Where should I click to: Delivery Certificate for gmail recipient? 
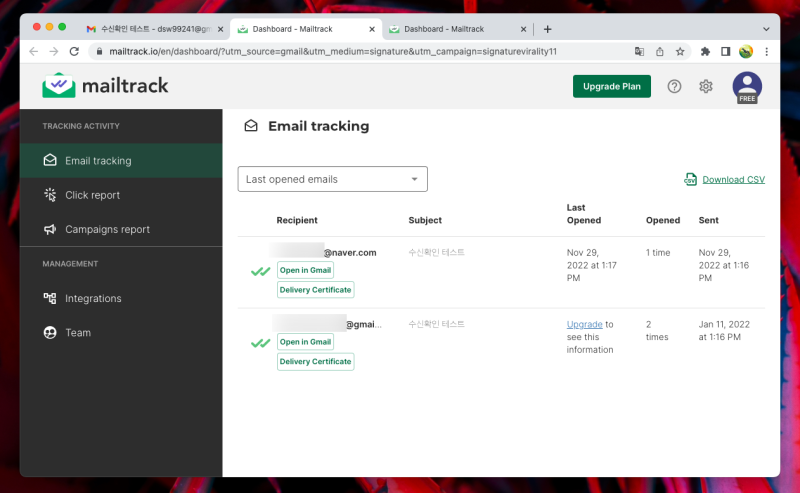pos(315,361)
